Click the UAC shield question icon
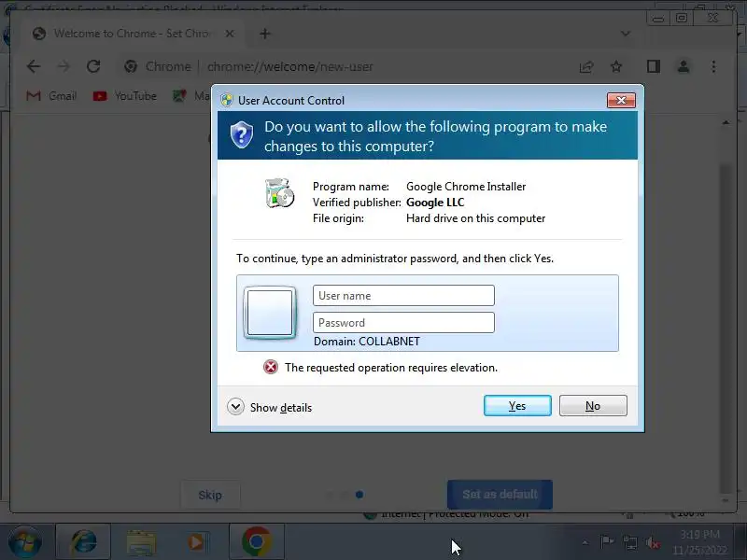 242,134
